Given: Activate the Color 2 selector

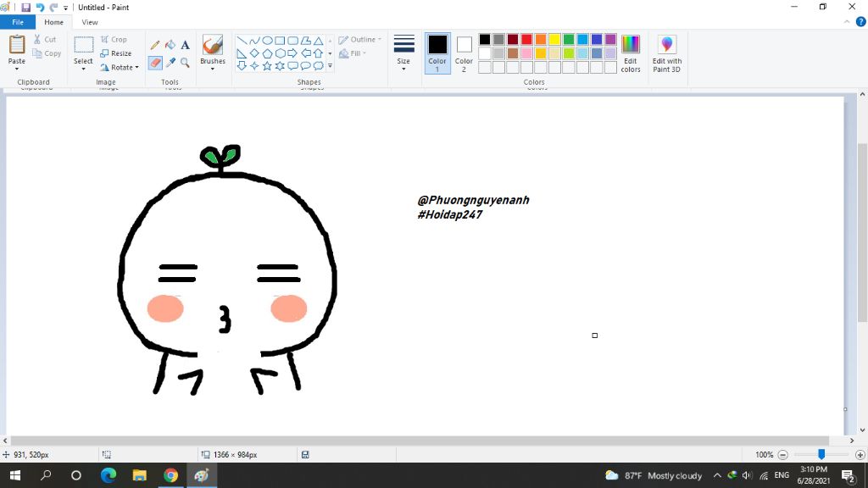Looking at the screenshot, I should point(464,53).
